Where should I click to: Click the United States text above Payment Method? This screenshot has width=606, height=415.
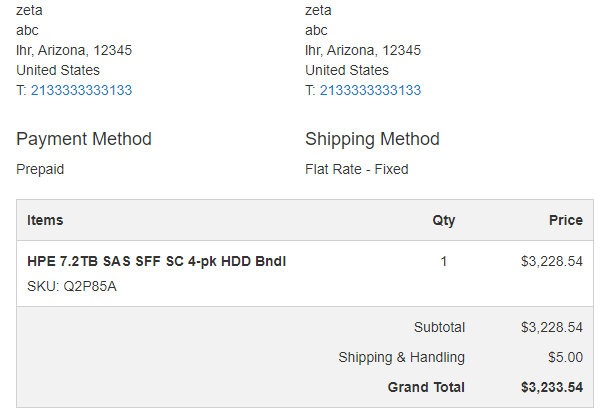(x=58, y=70)
